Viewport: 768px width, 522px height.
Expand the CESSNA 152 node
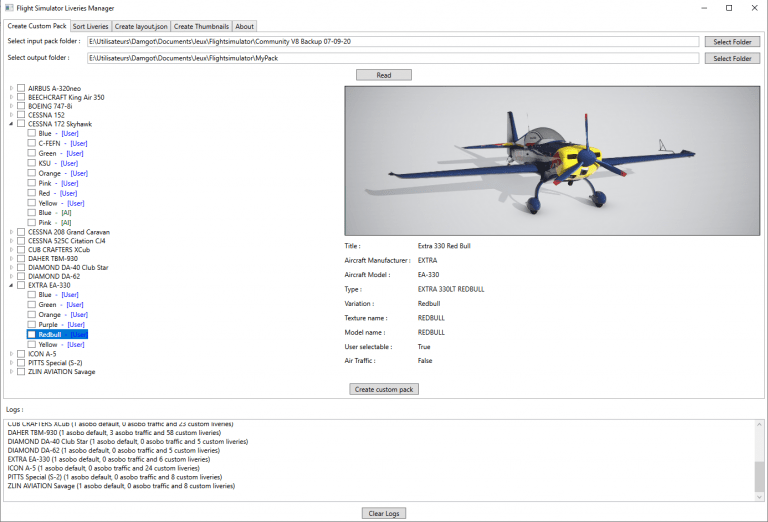[x=11, y=115]
